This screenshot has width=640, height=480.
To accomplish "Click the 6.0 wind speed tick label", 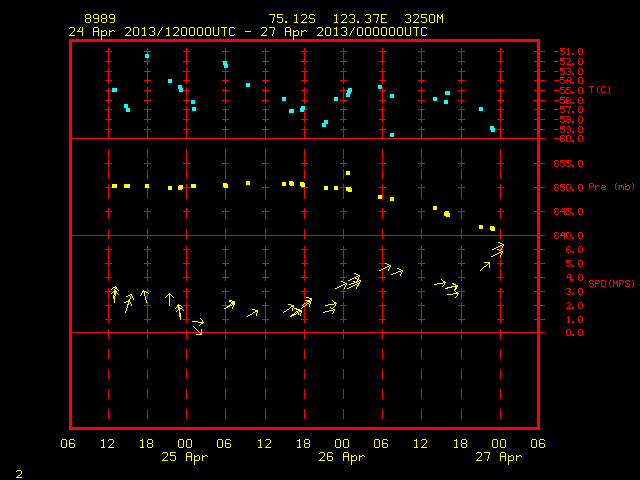I will pyautogui.click(x=574, y=250).
